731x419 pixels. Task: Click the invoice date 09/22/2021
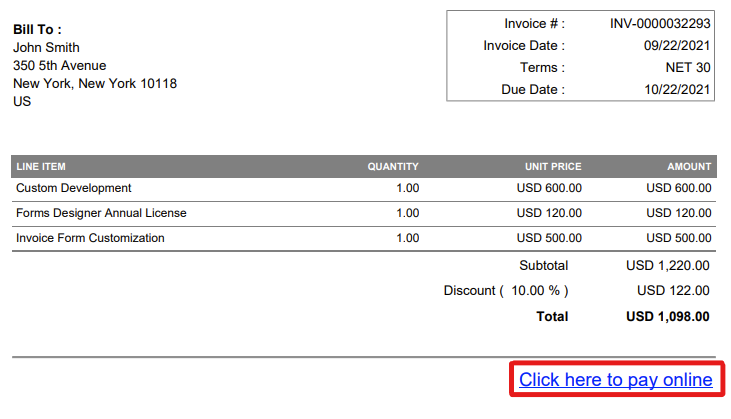[677, 45]
